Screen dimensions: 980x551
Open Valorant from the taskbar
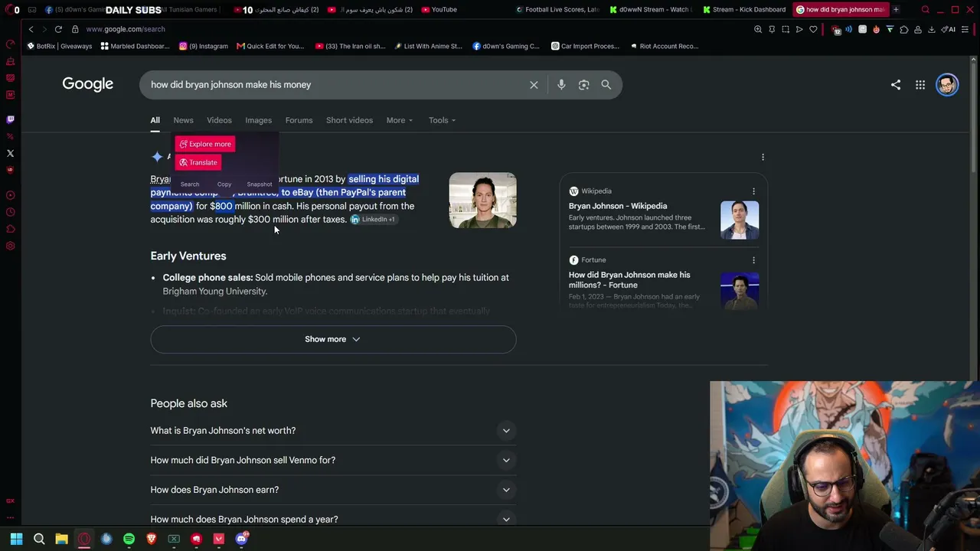point(219,539)
